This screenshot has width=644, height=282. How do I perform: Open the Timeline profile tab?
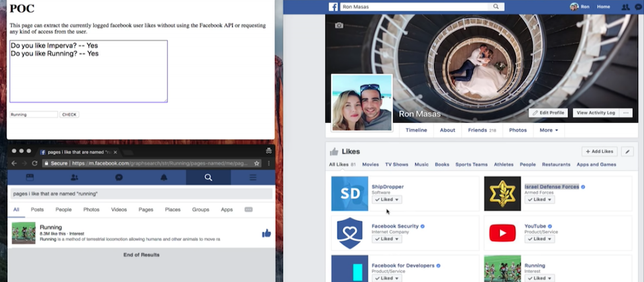click(x=416, y=130)
